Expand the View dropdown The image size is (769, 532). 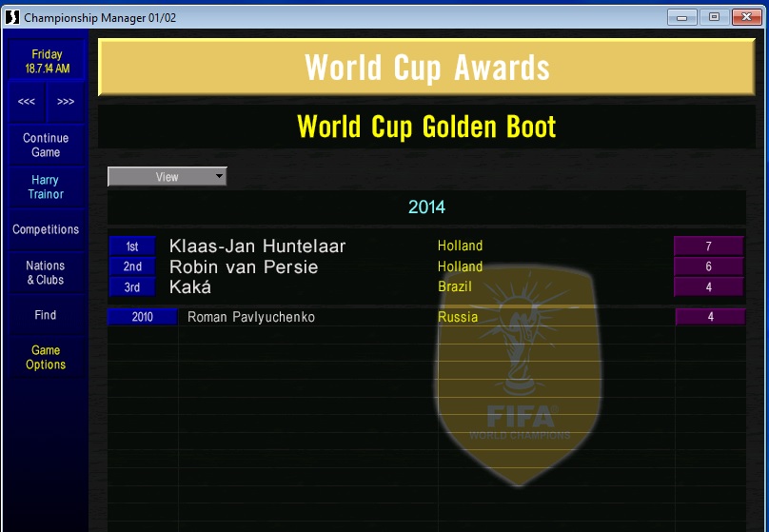(168, 176)
